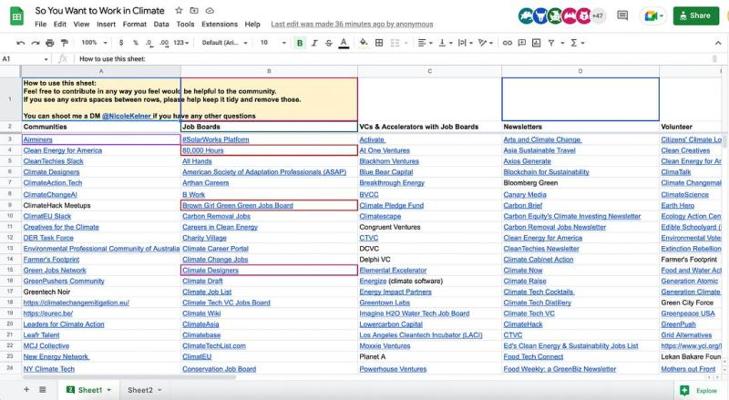Click the Insert chart icon
Screen dimensions: 729x400
(536, 43)
